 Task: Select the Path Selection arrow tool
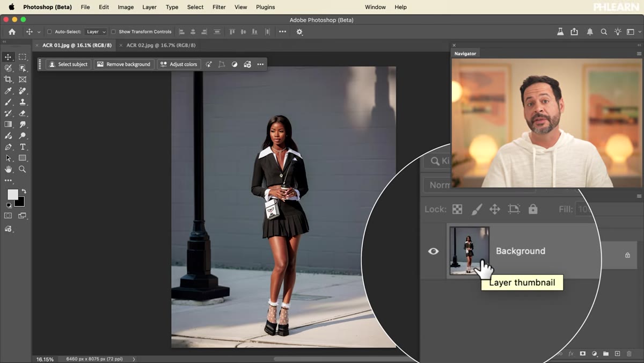[8, 158]
